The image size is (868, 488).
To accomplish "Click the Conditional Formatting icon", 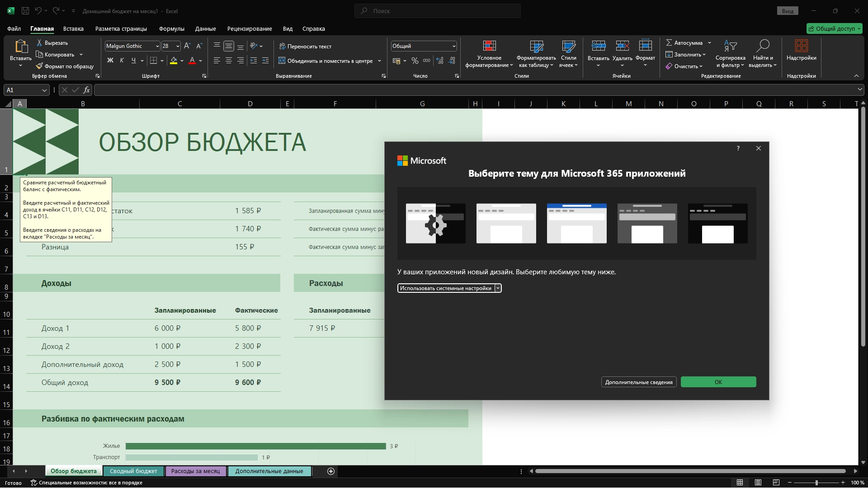I will (x=489, y=46).
